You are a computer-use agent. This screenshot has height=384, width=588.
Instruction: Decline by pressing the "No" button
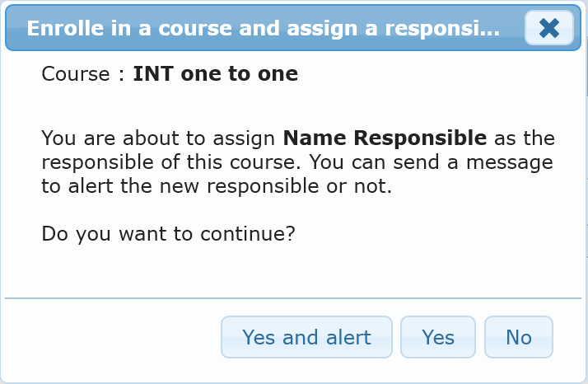[519, 337]
